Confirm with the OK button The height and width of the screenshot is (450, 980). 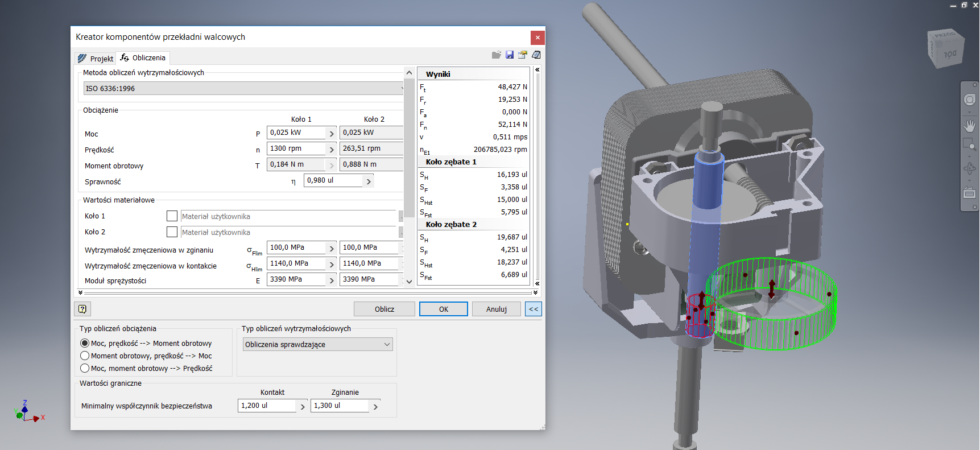[x=444, y=309]
